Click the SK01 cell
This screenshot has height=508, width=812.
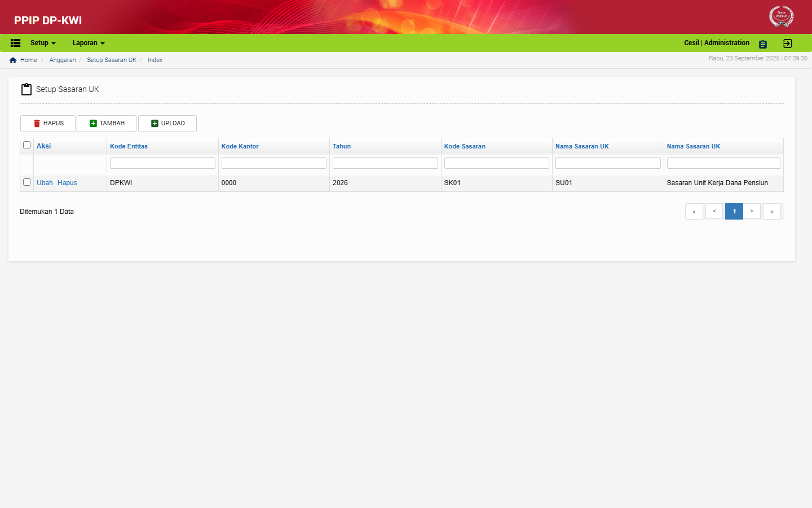pos(497,183)
